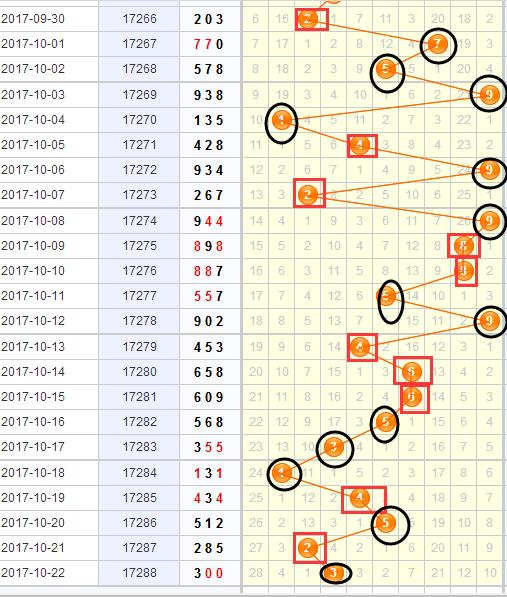Click the orange ball 1 in row 17270
Image resolution: width=507 pixels, height=597 pixels.
[x=281, y=120]
